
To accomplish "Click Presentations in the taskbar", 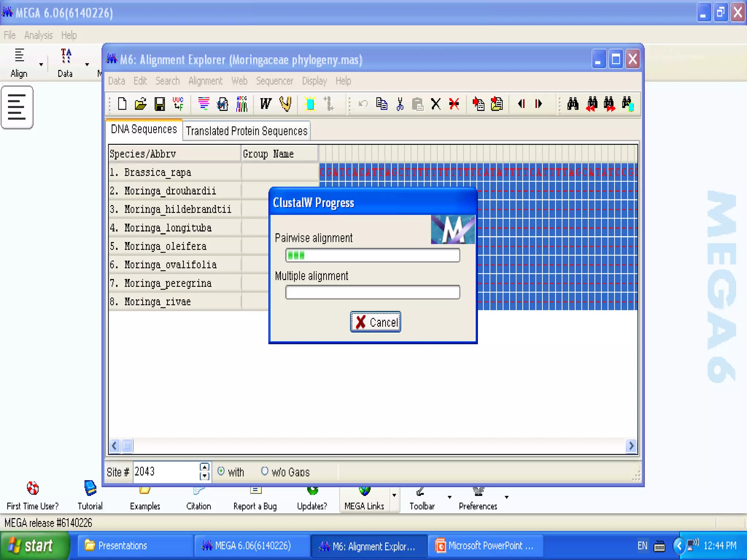I will tap(123, 546).
